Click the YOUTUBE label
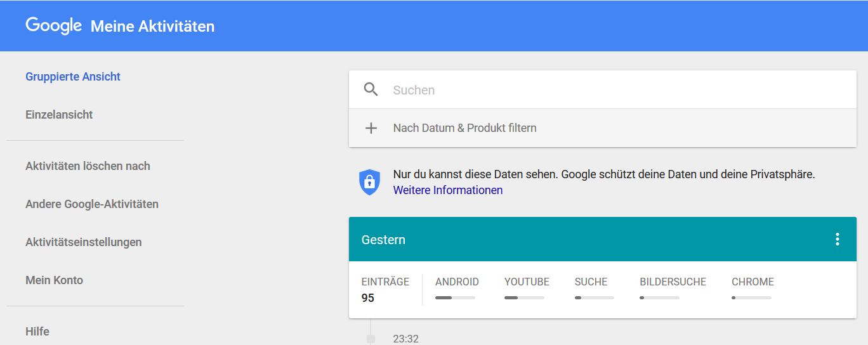Image resolution: width=868 pixels, height=345 pixels. [527, 282]
